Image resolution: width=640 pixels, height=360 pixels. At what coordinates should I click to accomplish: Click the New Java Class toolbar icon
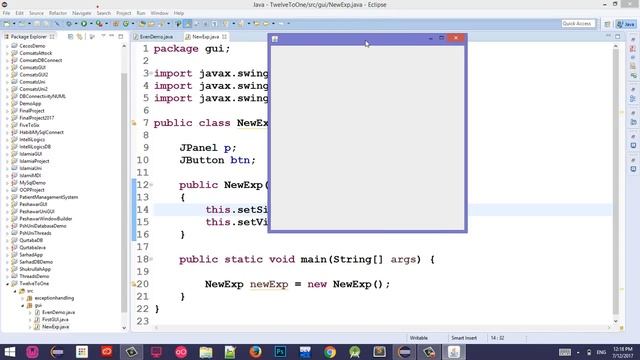pos(126,24)
